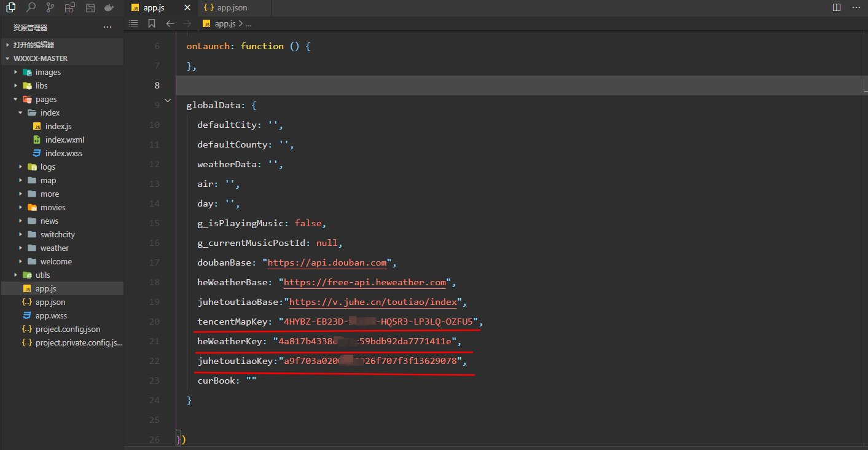
Task: Expand the utils folder
Action: 61,275
